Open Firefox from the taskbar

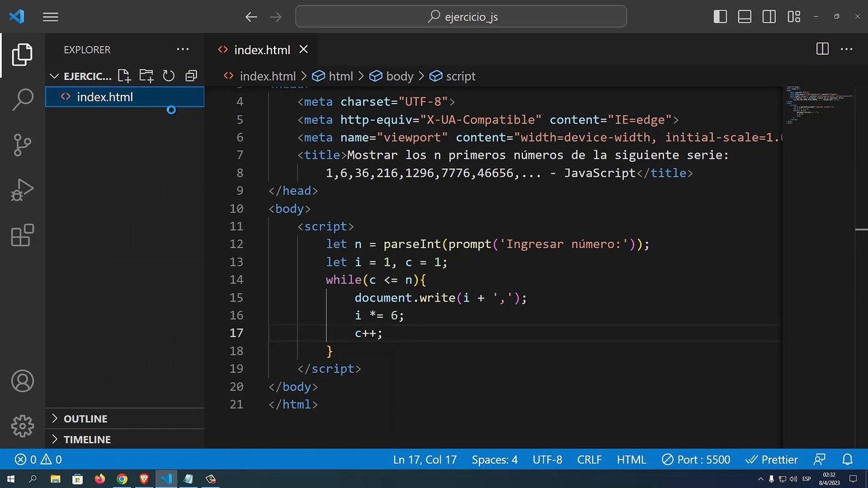pyautogui.click(x=100, y=479)
